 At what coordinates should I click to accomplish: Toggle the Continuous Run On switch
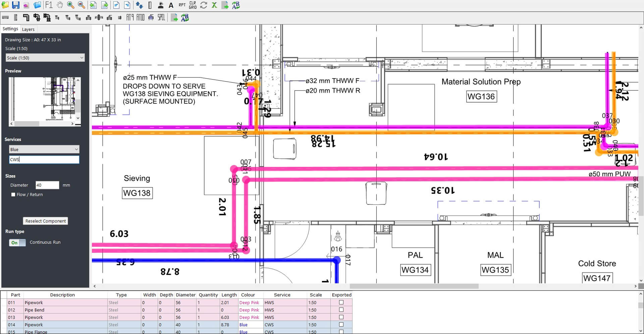coord(17,242)
